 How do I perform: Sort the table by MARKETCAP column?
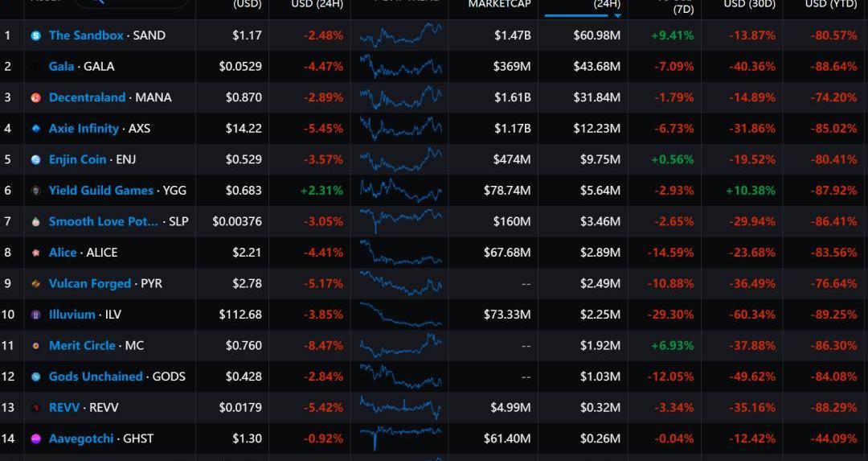pyautogui.click(x=499, y=4)
